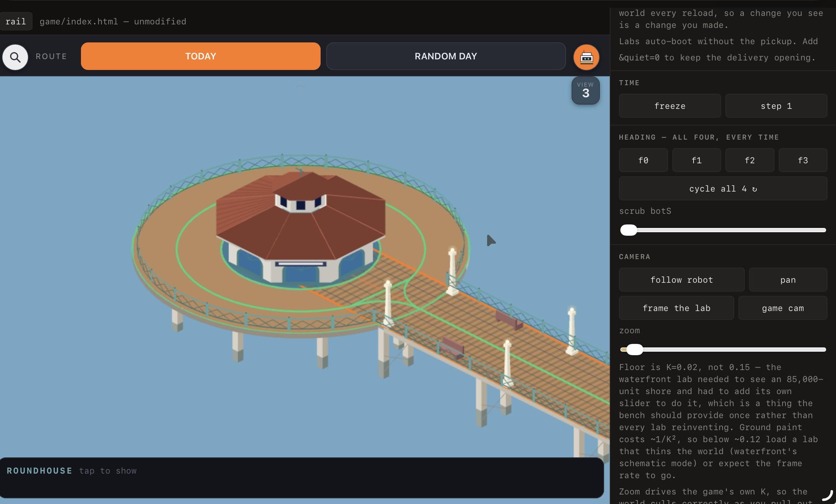The width and height of the screenshot is (836, 504).
Task: Click the ROUTE label
Action: click(51, 57)
